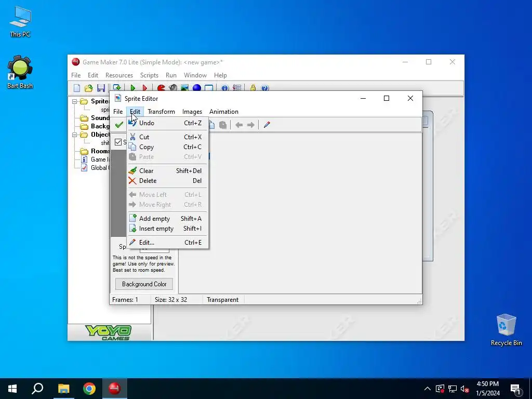The image size is (532, 399).
Task: Click the red Pacman Create sprite icon
Action: point(161,88)
